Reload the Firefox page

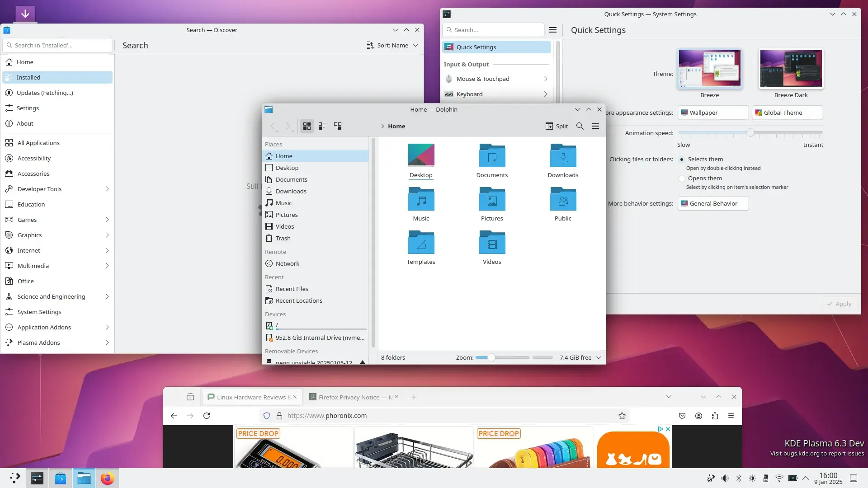pos(207,416)
